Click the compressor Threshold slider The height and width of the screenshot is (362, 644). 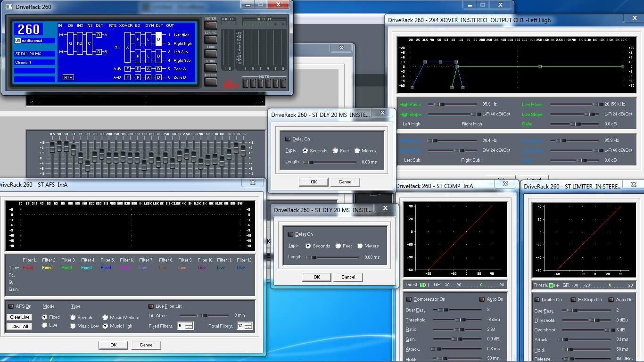(457, 320)
